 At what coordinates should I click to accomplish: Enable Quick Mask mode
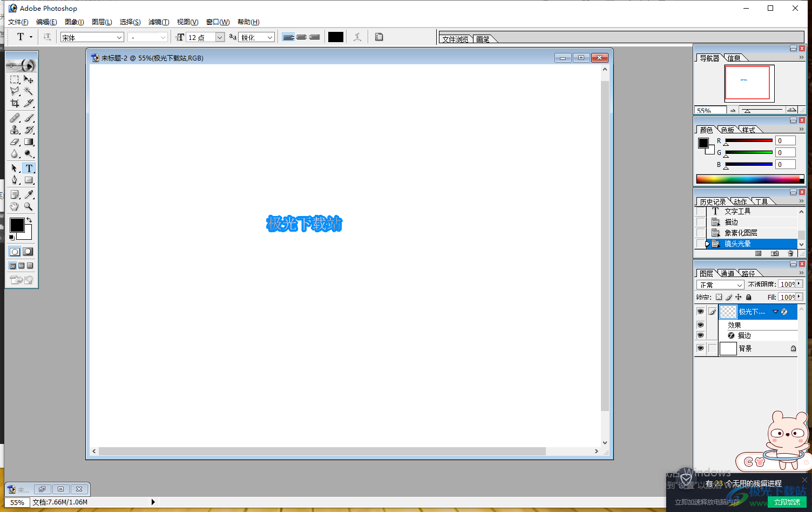(x=28, y=252)
